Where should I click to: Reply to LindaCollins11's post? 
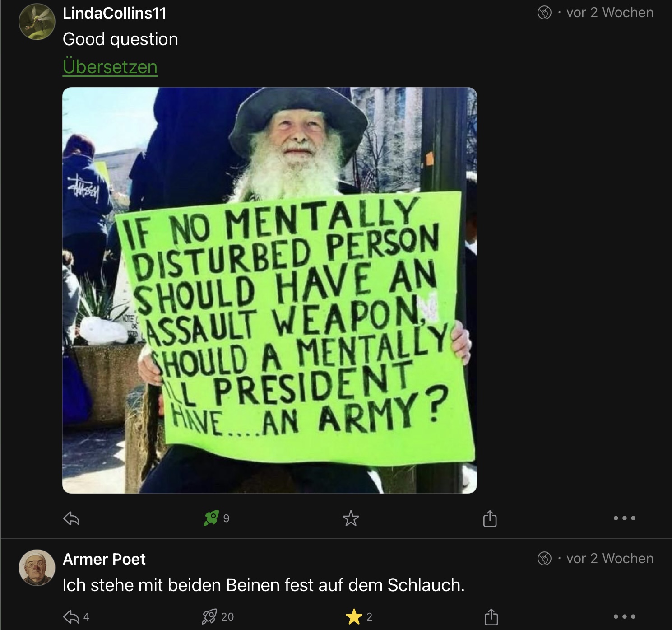[x=71, y=518]
